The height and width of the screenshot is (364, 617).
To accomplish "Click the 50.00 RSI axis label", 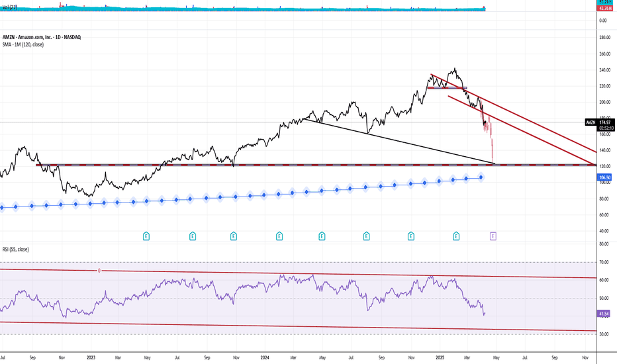I will 604,298.
